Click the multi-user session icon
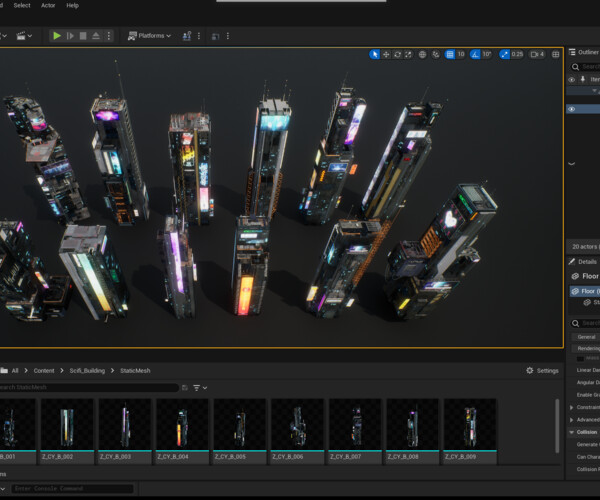The width and height of the screenshot is (600, 500). 187,36
